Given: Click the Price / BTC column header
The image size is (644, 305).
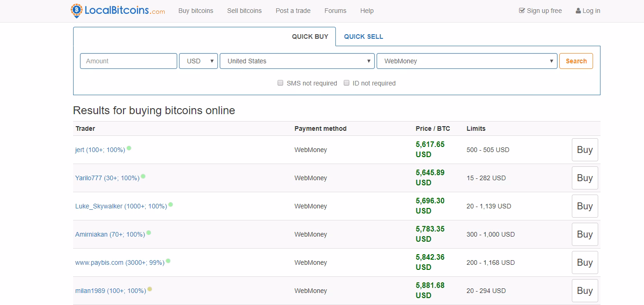Looking at the screenshot, I should (x=433, y=128).
